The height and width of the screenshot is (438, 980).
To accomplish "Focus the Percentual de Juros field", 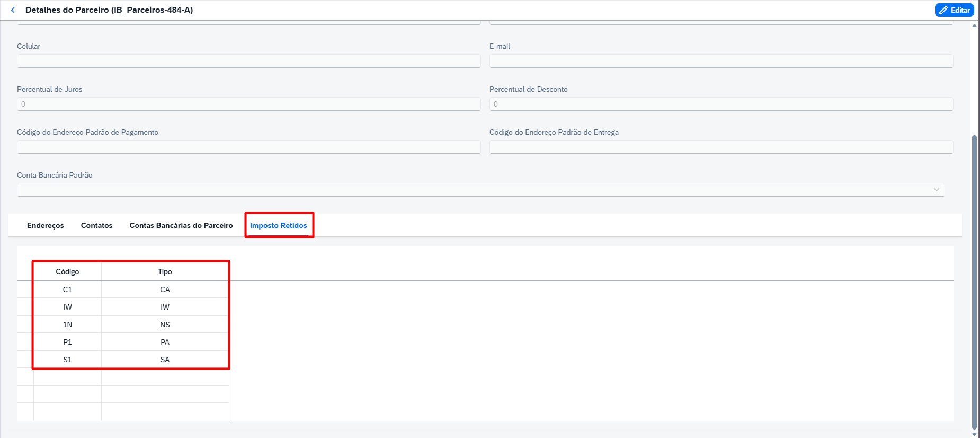I will [248, 104].
